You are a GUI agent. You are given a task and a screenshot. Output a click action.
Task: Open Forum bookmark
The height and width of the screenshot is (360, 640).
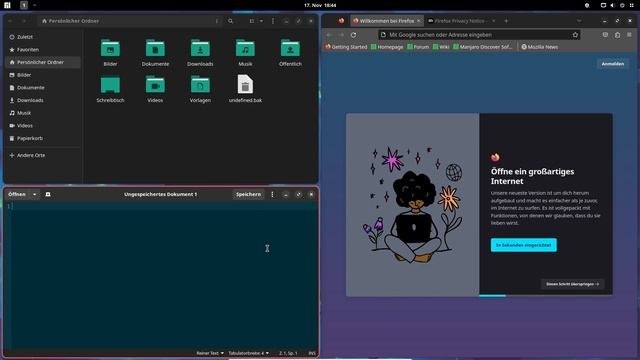[x=418, y=47]
